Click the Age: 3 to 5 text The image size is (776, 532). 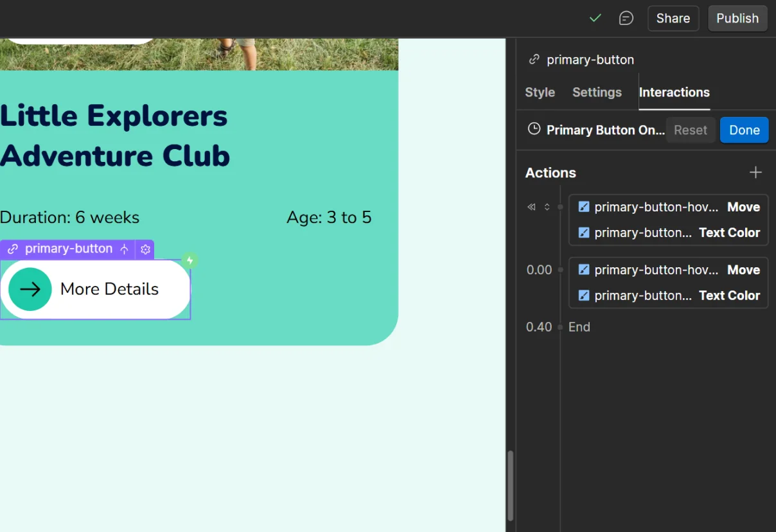329,218
